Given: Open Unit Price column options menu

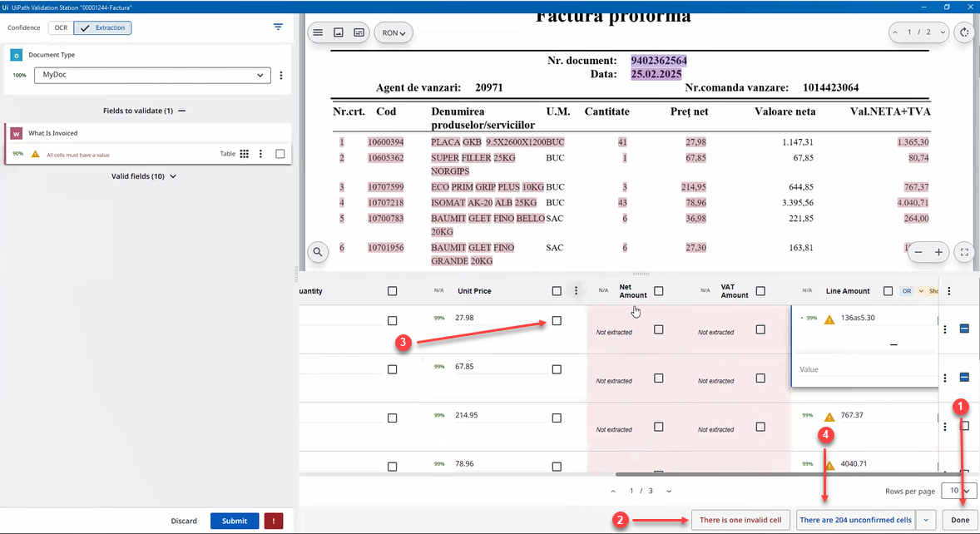Looking at the screenshot, I should coord(576,291).
